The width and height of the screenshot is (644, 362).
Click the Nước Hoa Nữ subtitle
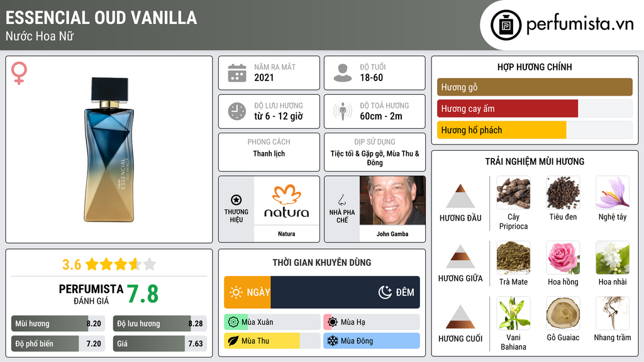[40, 36]
